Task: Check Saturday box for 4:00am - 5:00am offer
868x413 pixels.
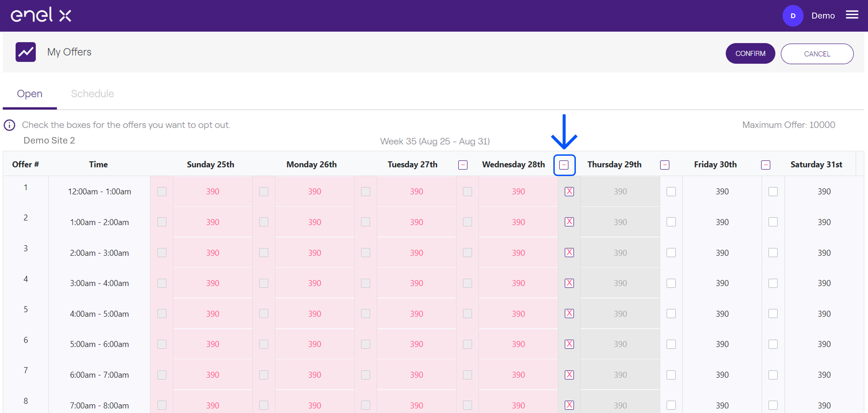Action: click(x=773, y=313)
